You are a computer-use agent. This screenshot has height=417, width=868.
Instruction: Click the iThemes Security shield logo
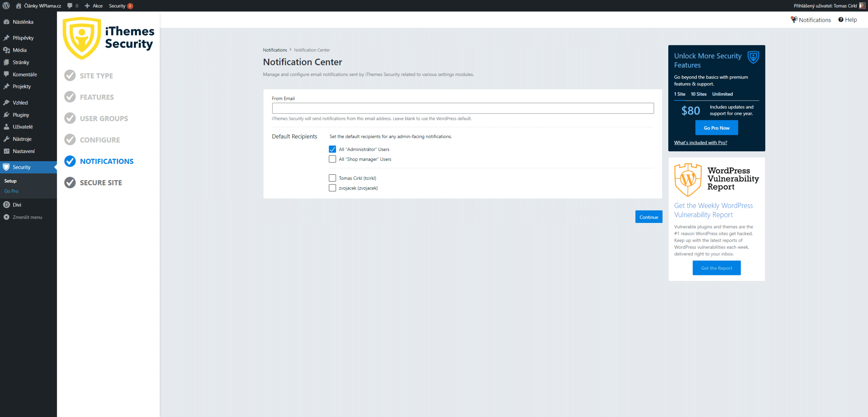(x=82, y=38)
